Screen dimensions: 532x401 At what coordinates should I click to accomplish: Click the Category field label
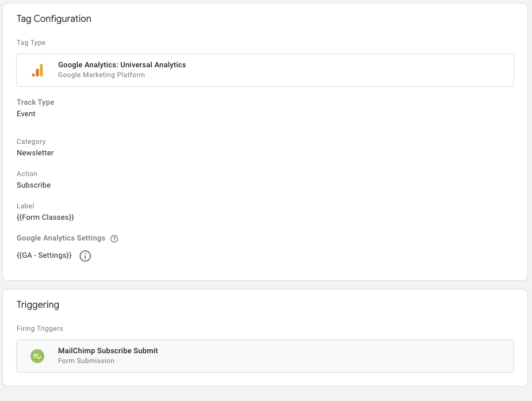31,142
